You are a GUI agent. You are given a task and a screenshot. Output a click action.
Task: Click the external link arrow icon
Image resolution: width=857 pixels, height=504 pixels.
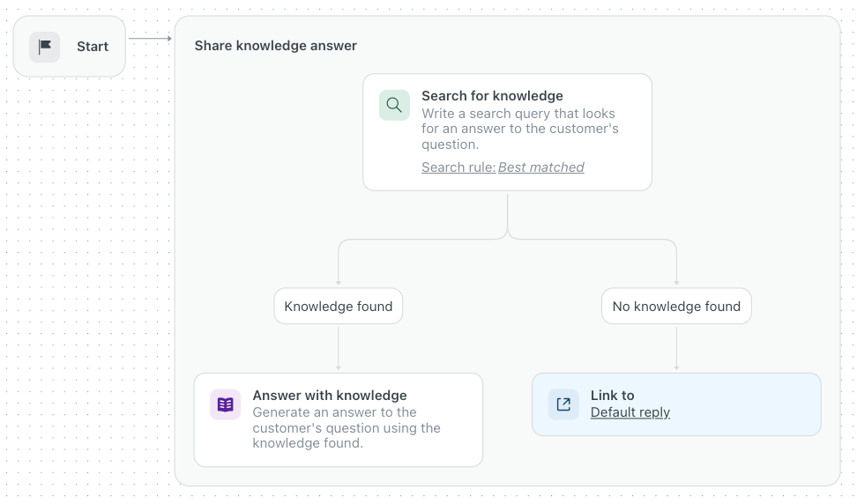(563, 404)
